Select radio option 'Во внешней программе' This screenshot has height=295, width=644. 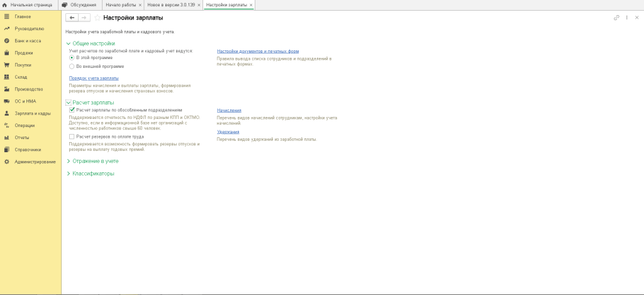(72, 66)
